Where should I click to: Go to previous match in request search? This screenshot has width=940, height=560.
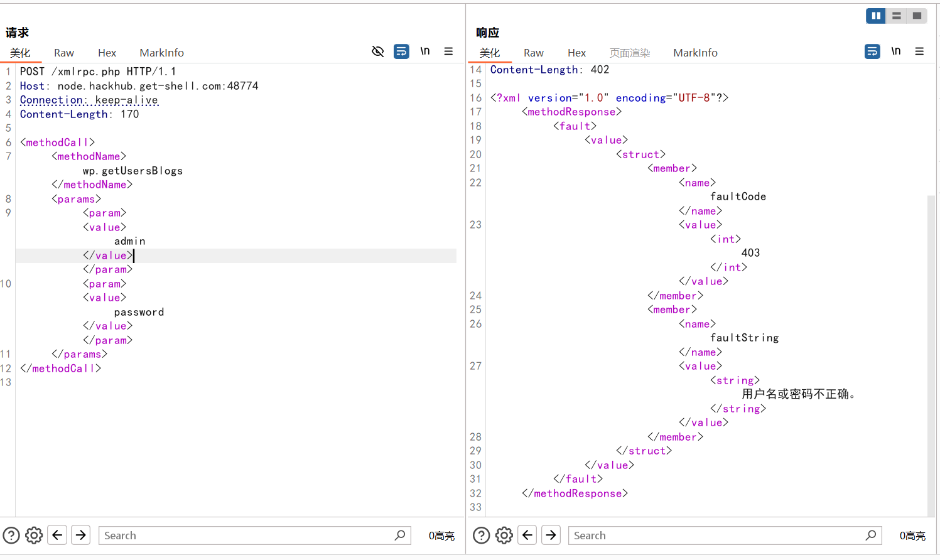click(x=57, y=536)
